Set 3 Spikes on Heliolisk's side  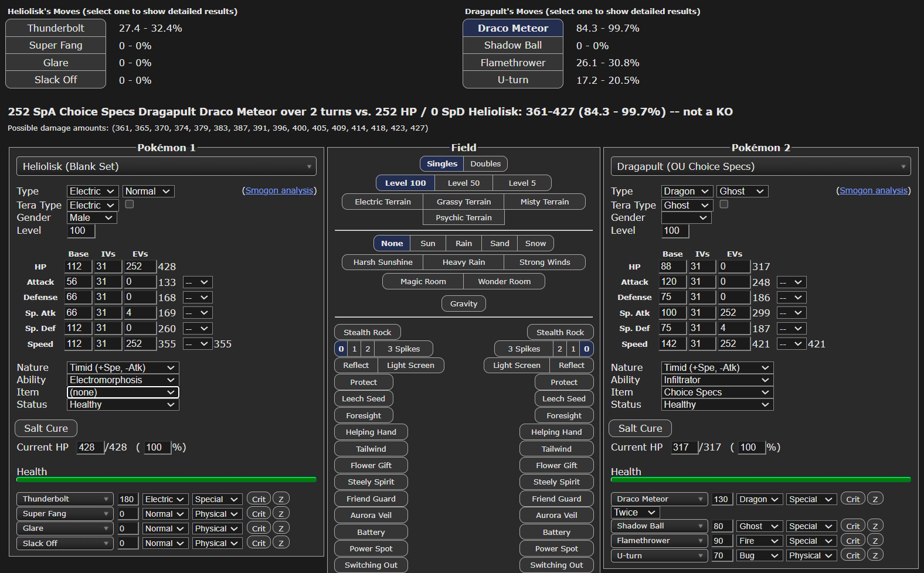pos(403,349)
